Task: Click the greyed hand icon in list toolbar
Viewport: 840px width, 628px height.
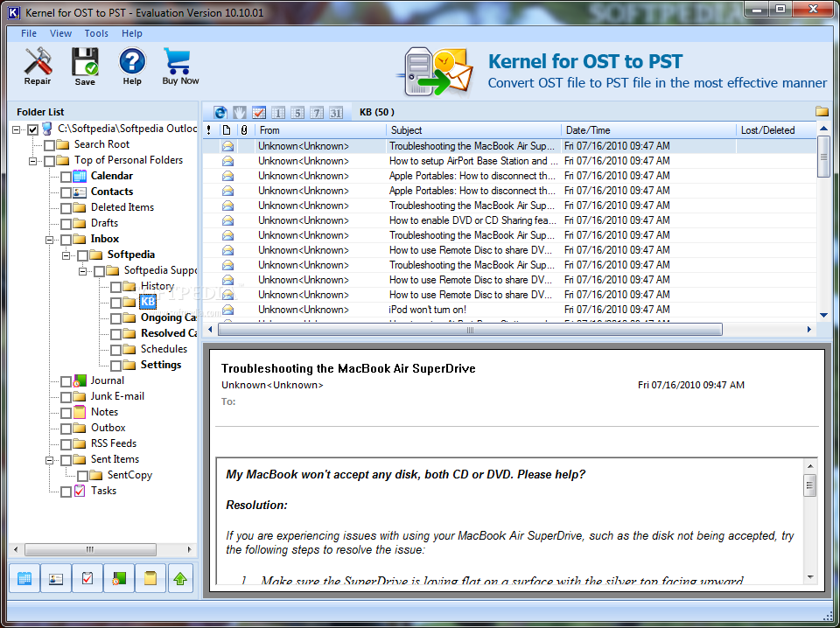Action: [x=239, y=113]
